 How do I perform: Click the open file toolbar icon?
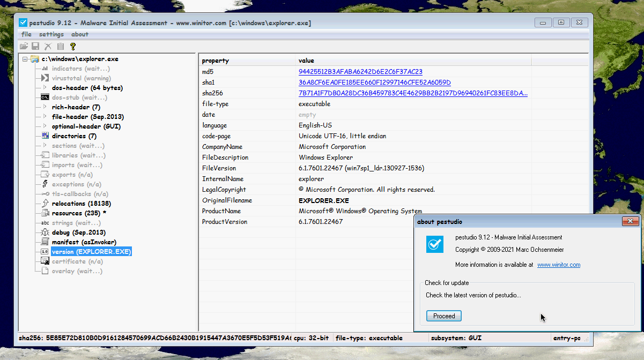24,47
